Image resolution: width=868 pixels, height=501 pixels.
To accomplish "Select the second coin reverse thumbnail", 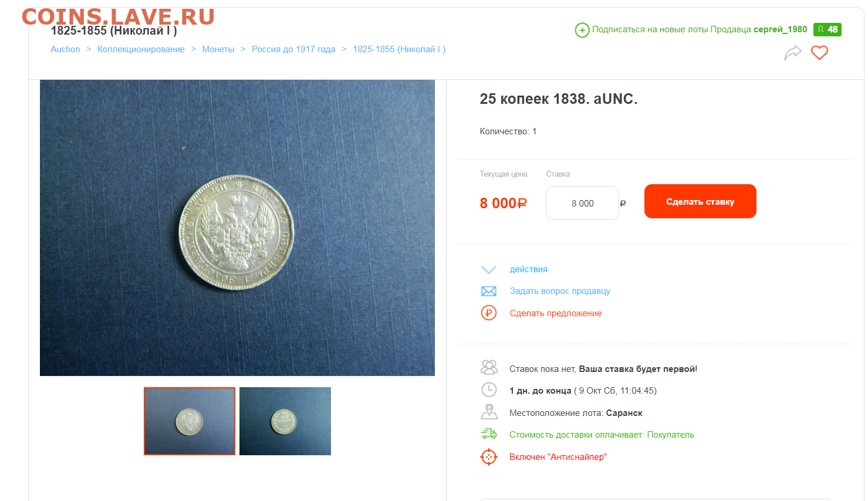I will [285, 421].
